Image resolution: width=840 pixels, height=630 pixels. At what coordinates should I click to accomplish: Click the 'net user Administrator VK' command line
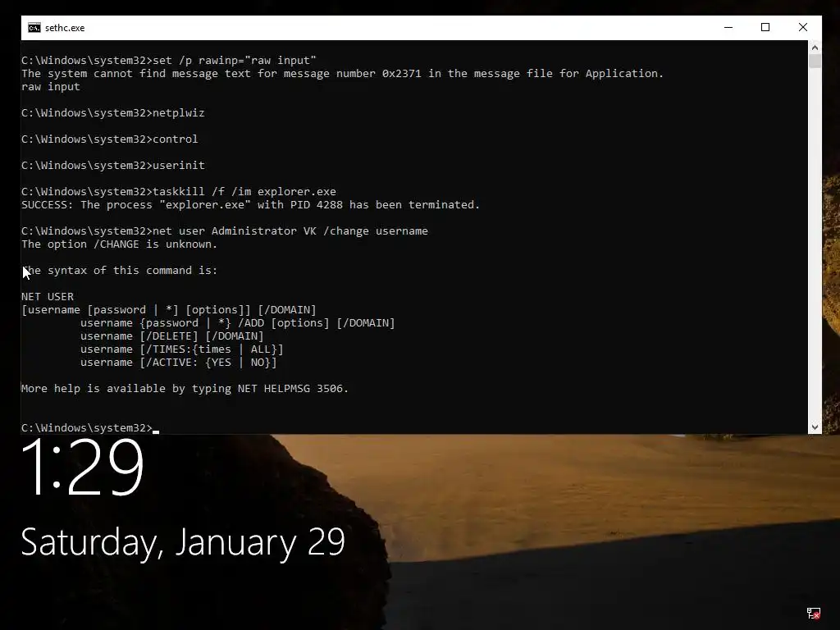(225, 231)
